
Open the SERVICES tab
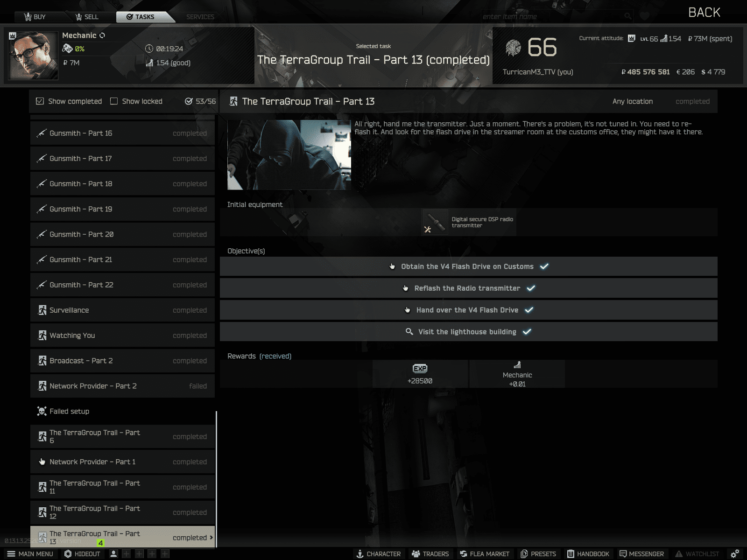[x=200, y=17]
